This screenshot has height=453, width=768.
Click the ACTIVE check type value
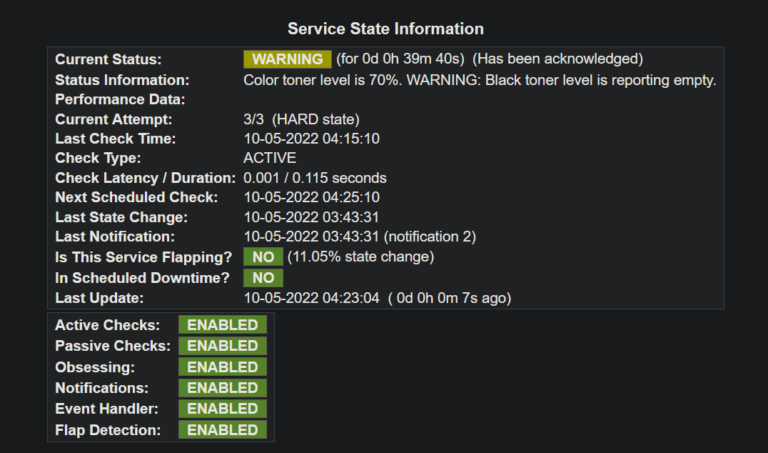tap(270, 158)
